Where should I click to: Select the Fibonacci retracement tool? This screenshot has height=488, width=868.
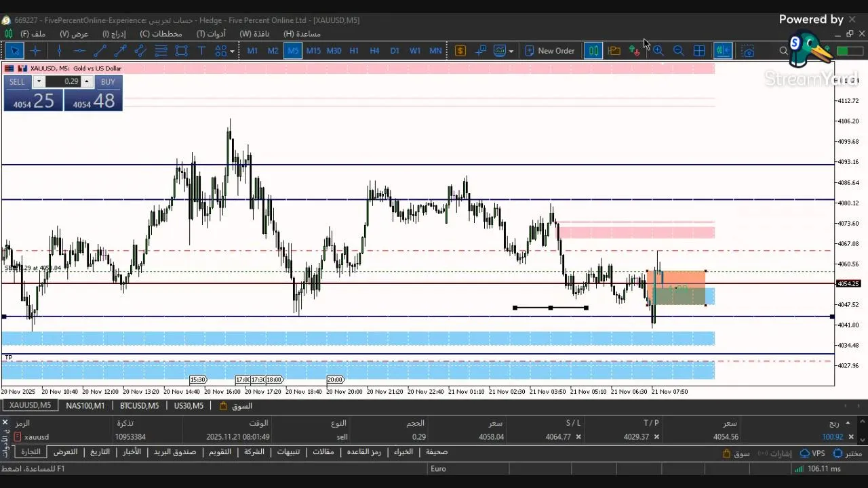point(161,51)
